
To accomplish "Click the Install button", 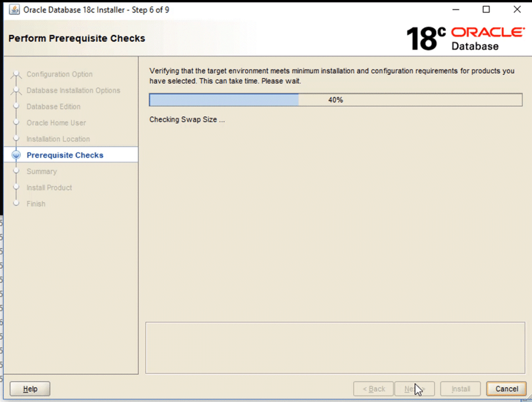I will click(461, 389).
